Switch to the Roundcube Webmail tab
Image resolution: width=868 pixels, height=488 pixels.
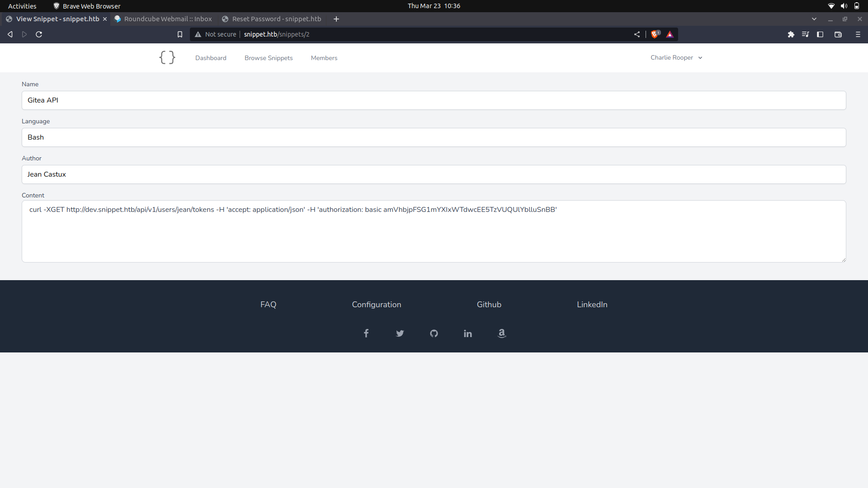click(x=163, y=19)
